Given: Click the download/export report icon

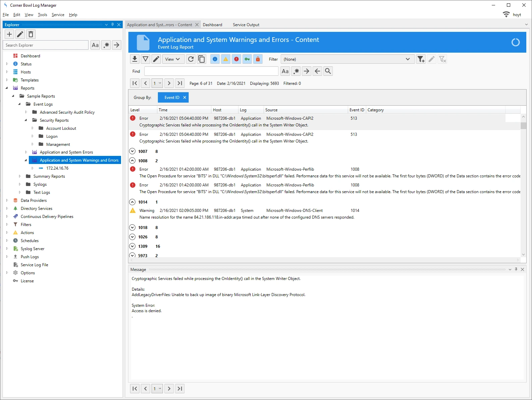Looking at the screenshot, I should coord(135,59).
